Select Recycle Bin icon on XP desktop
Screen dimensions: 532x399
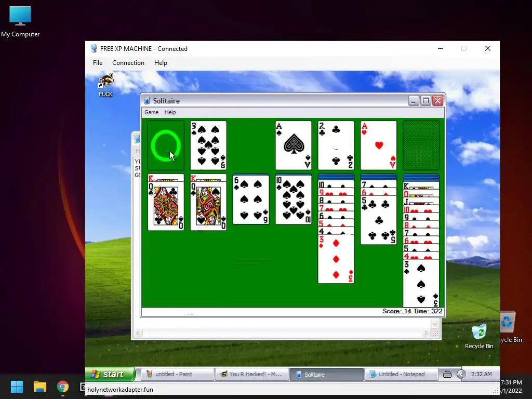(x=479, y=337)
